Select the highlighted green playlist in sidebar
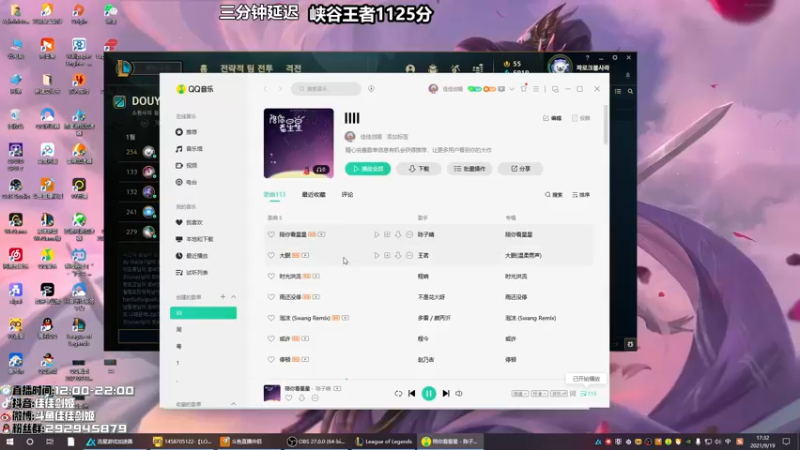The image size is (800, 450). pos(203,313)
